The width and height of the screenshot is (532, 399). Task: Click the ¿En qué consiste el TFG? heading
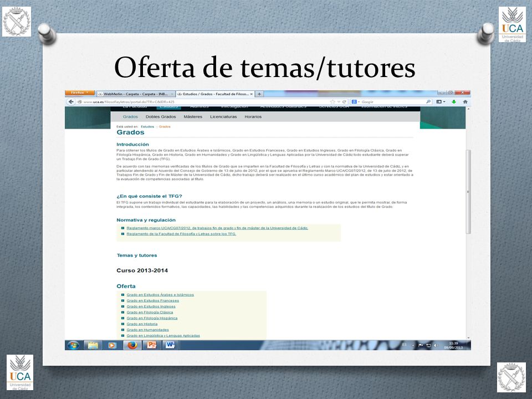coord(149,196)
